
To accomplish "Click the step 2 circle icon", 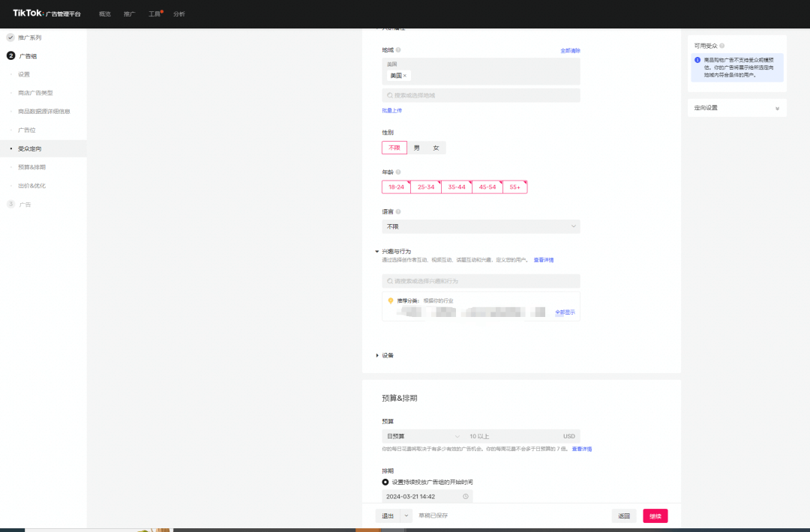I will pyautogui.click(x=10, y=55).
